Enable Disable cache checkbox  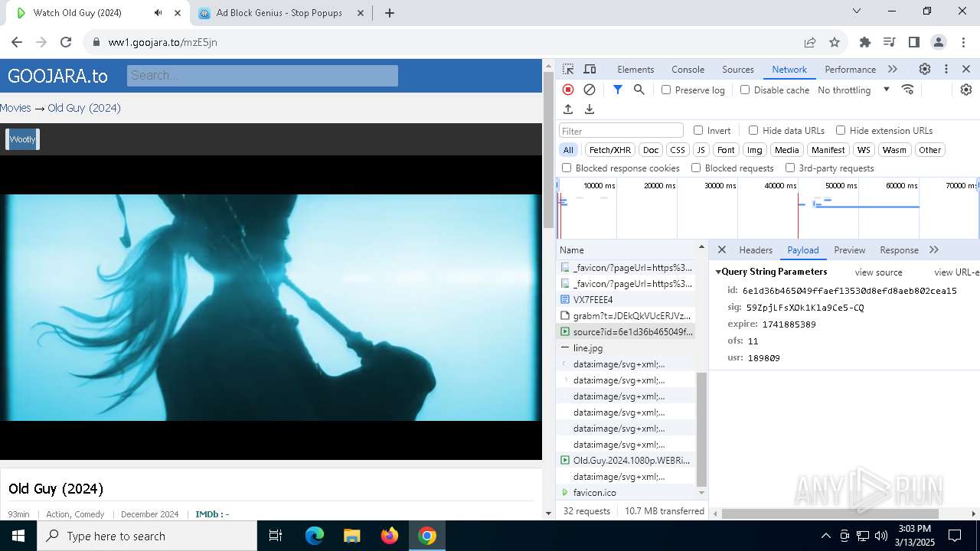click(x=745, y=90)
